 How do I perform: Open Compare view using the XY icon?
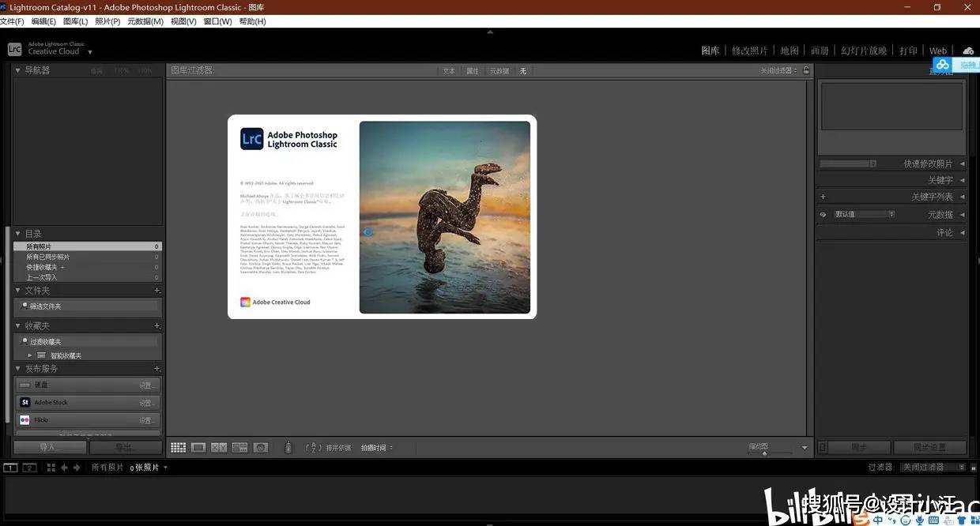[220, 447]
